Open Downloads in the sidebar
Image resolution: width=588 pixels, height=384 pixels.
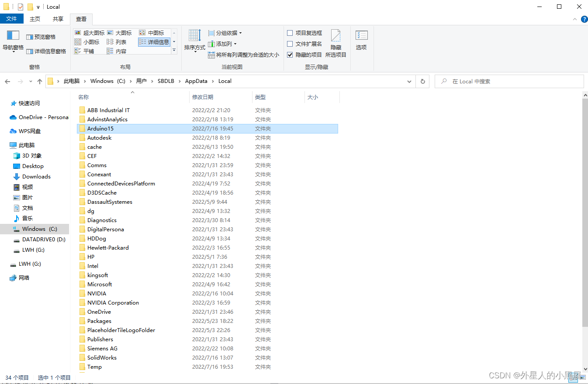coord(32,177)
